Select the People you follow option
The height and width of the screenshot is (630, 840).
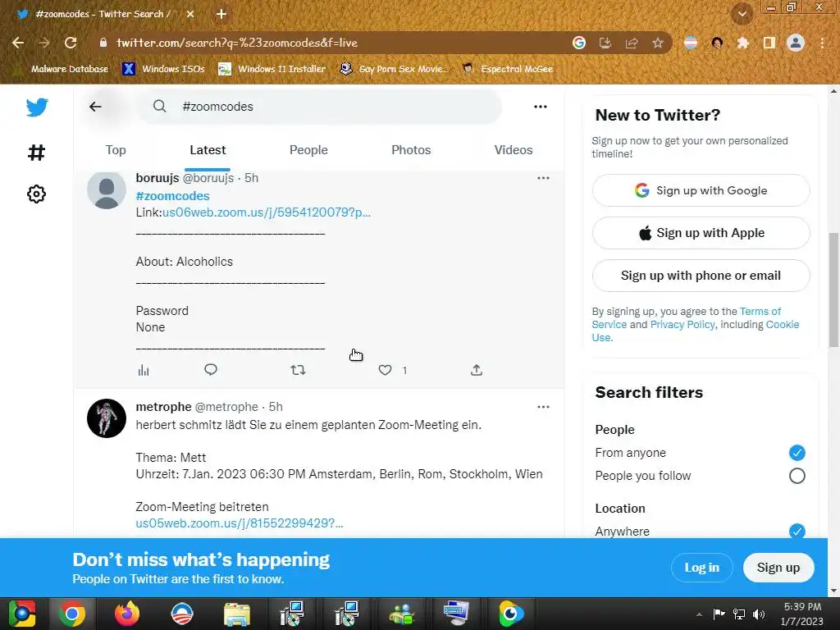797,476
